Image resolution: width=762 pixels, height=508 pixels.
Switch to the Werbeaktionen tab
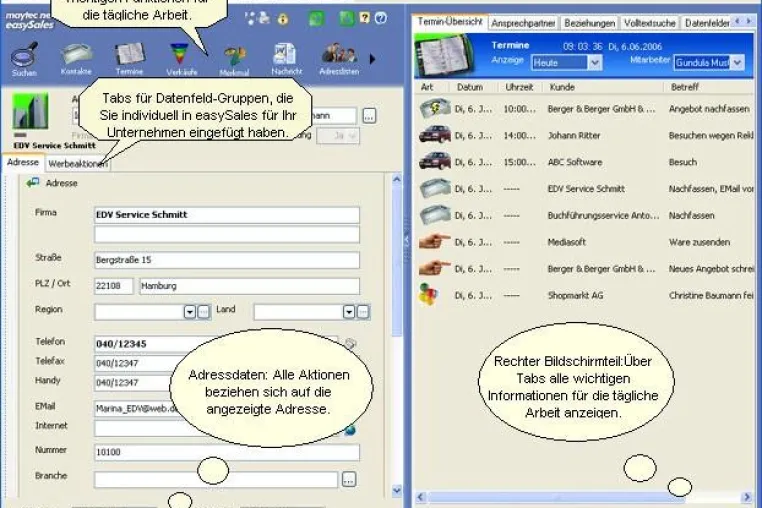[78, 164]
